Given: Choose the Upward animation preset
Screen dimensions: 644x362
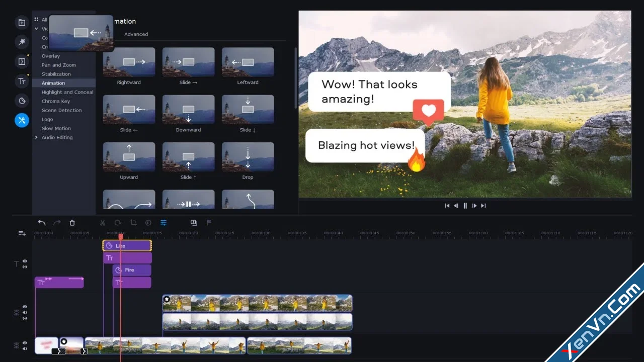Looking at the screenshot, I should (129, 157).
